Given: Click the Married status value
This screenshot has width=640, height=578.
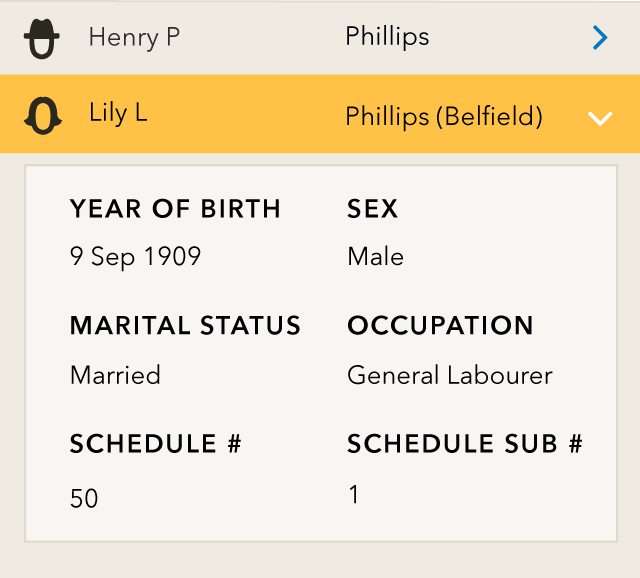Looking at the screenshot, I should [x=115, y=376].
